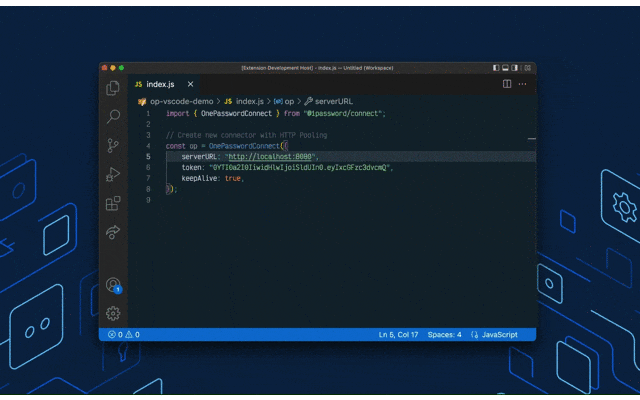Split the editor to the right

pos(507,84)
